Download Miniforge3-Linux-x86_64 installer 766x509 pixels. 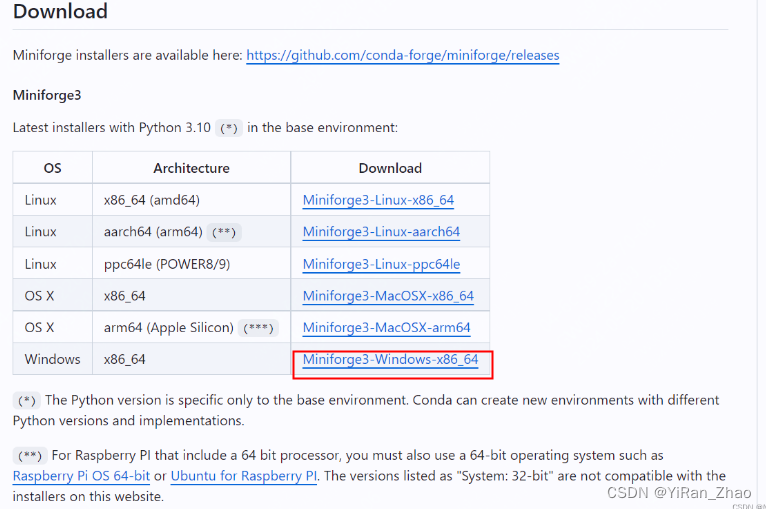pyautogui.click(x=378, y=200)
